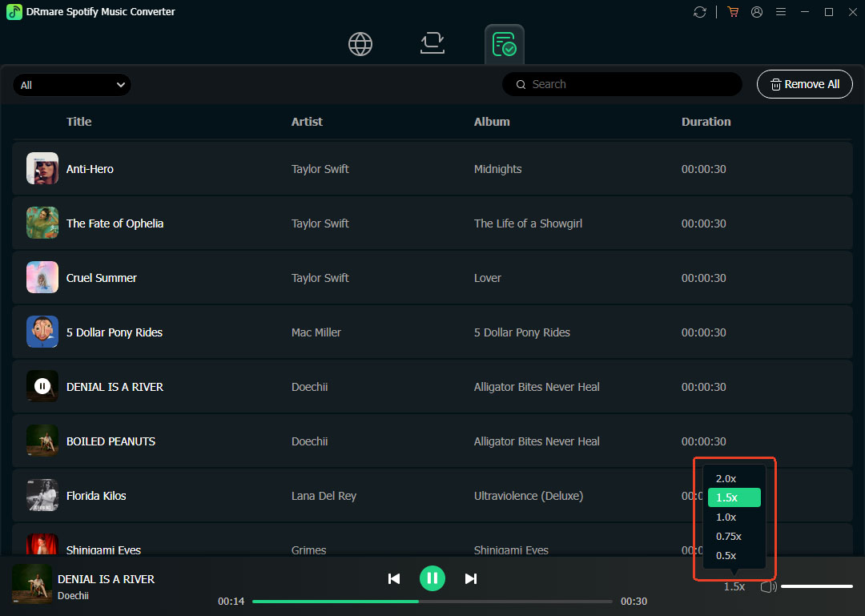Select Florida Kilos track title
Screen dimensions: 865x616
[x=96, y=496]
